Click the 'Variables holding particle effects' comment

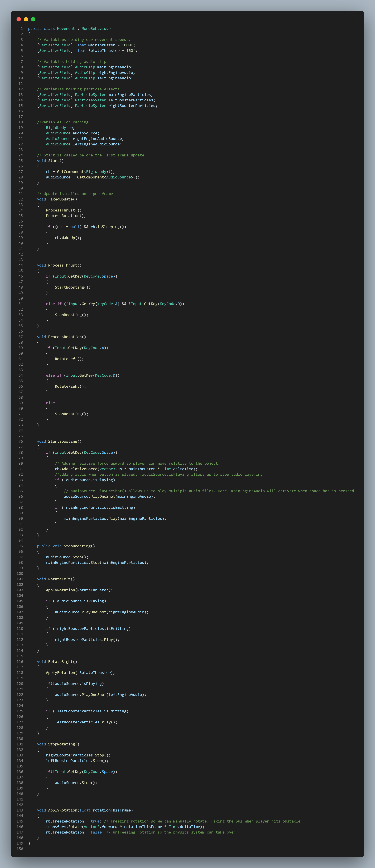coord(79,89)
